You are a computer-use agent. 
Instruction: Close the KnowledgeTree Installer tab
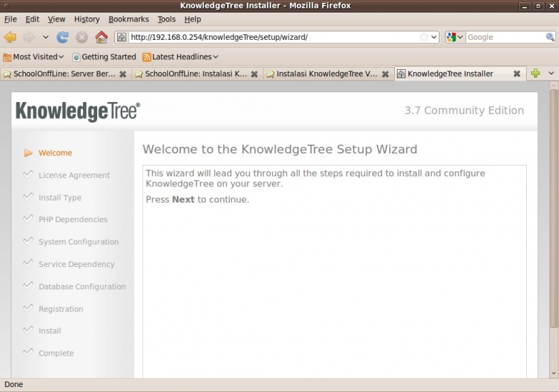(x=516, y=73)
